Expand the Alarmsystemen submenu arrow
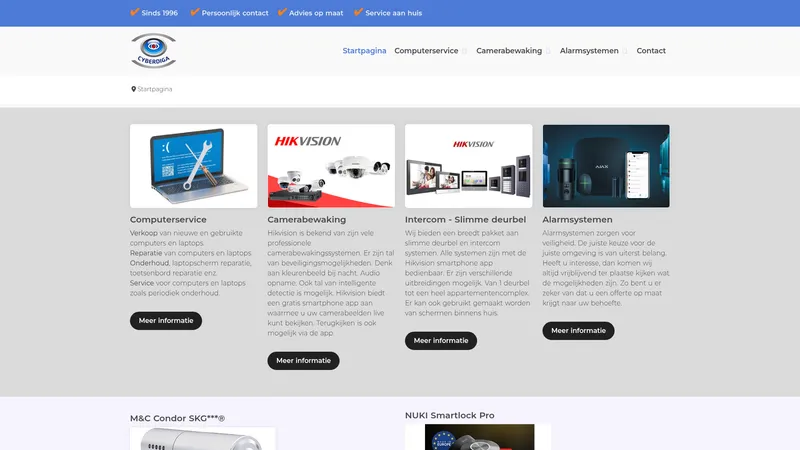This screenshot has height=450, width=800. click(x=624, y=51)
